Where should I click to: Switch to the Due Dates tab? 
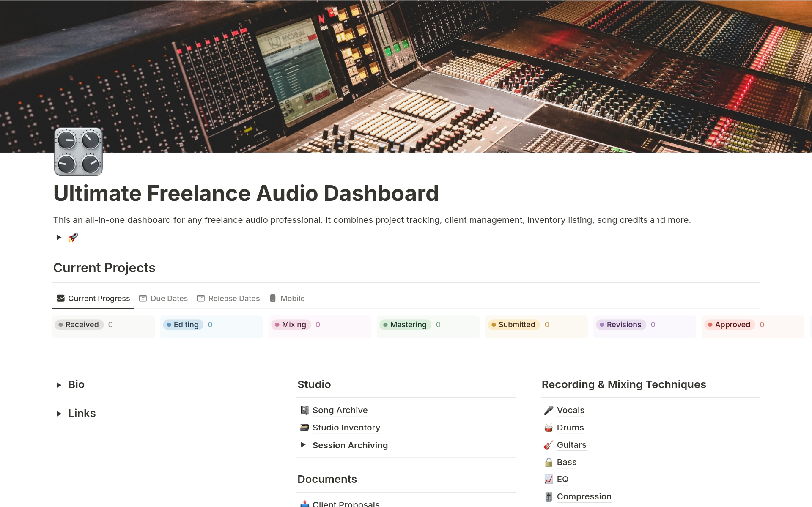[x=169, y=298]
